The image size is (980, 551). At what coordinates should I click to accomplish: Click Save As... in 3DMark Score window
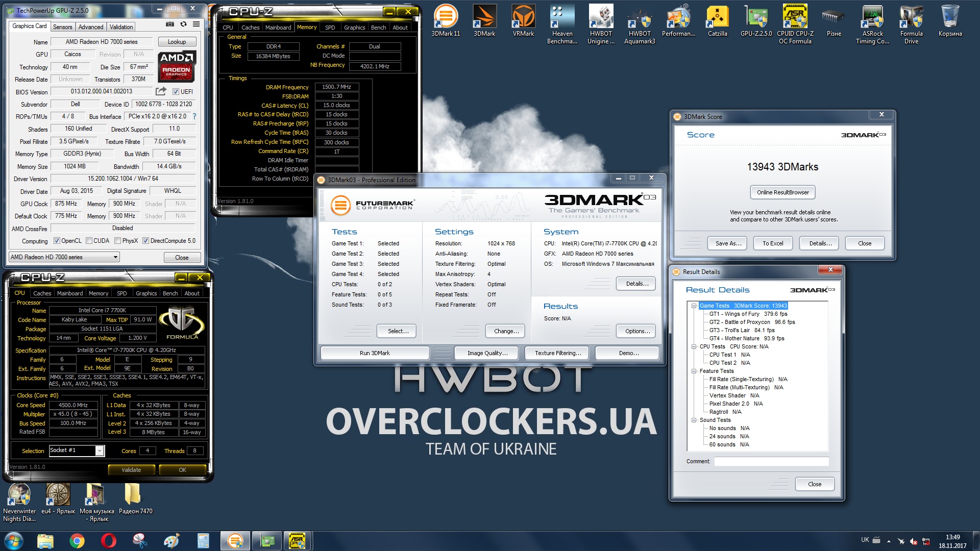[728, 243]
